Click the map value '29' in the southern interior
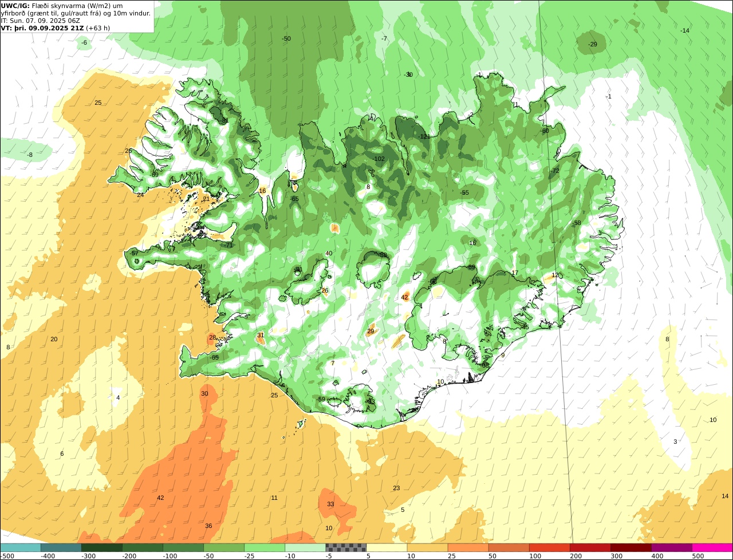 [371, 331]
